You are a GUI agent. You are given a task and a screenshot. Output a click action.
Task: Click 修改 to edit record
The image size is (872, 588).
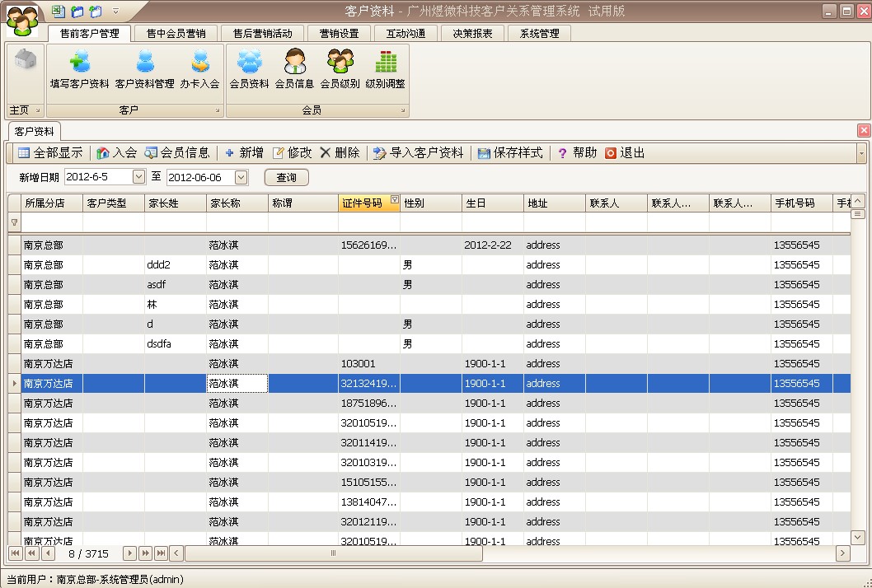click(x=292, y=153)
